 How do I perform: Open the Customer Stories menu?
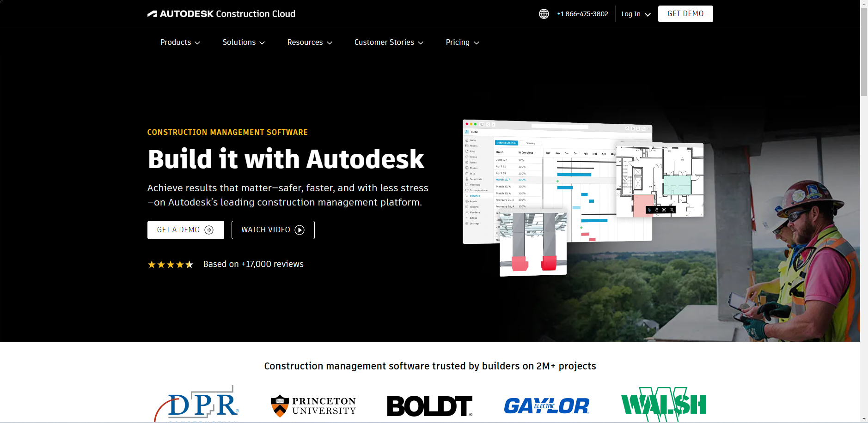(389, 42)
